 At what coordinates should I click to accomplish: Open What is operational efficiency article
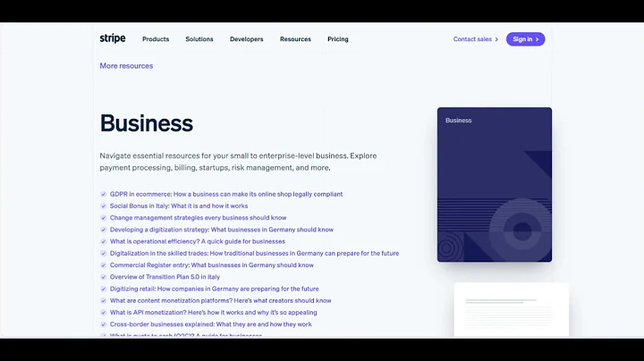(197, 241)
